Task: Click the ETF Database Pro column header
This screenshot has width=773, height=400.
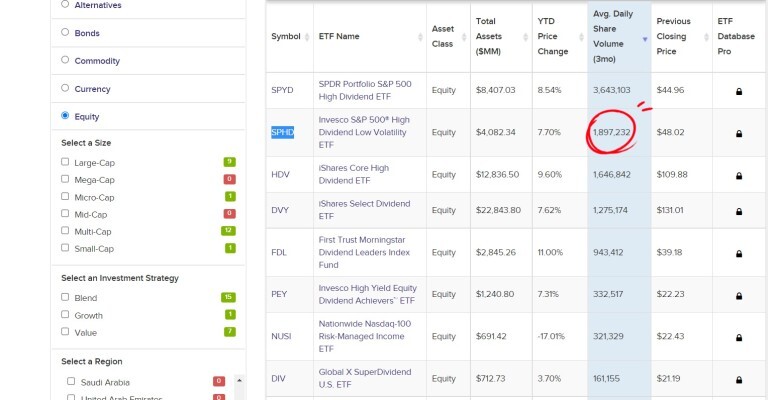Action: point(738,36)
